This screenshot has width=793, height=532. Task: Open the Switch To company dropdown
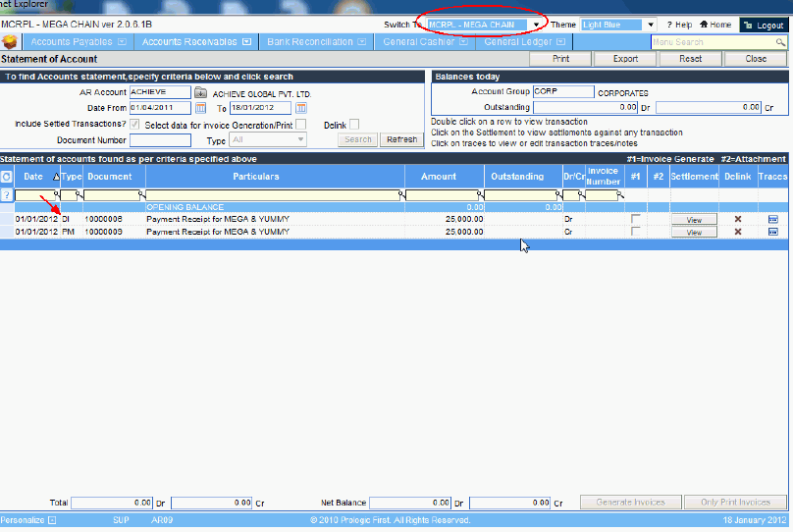pyautogui.click(x=536, y=25)
